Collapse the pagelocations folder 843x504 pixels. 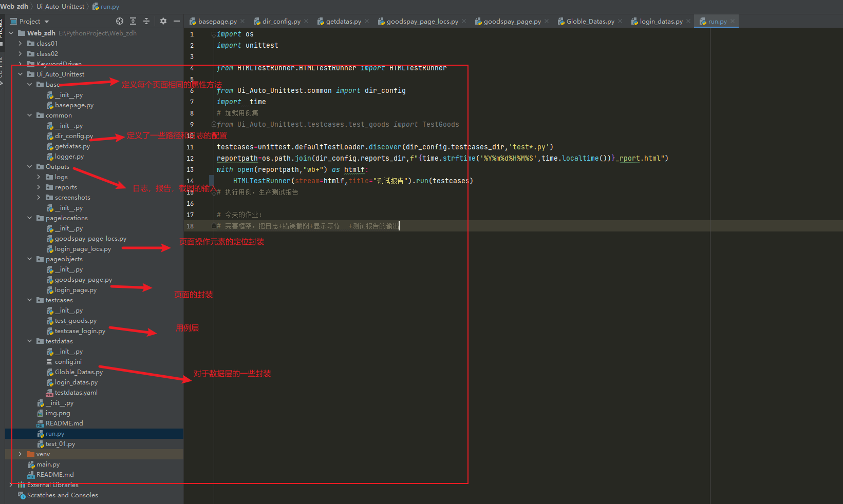29,218
